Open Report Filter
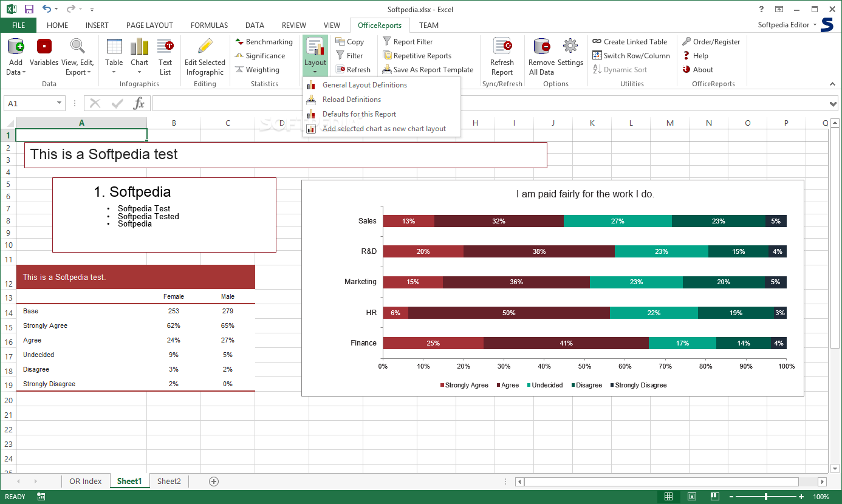This screenshot has width=842, height=504. pos(407,42)
